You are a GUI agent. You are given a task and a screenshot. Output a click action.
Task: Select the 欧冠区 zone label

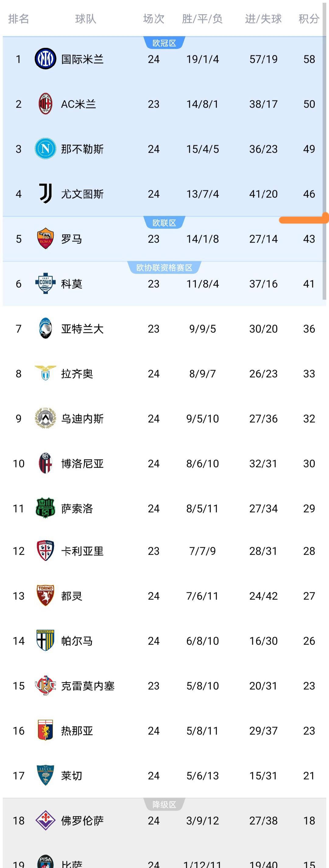[164, 43]
